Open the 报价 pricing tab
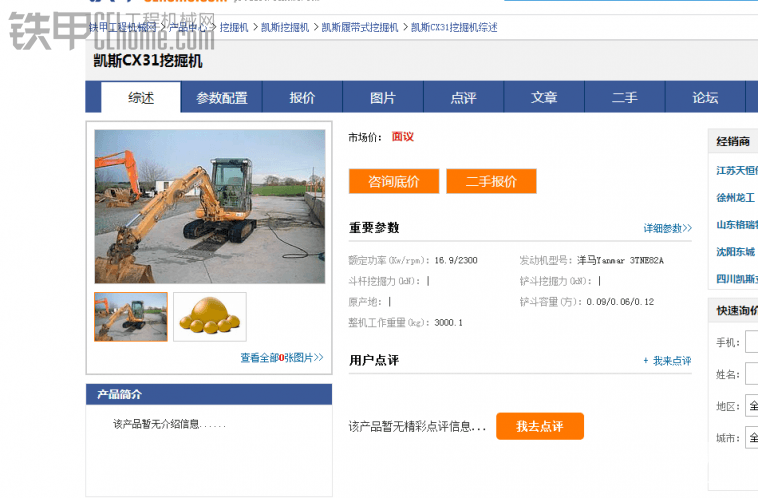758x498 pixels. point(302,98)
